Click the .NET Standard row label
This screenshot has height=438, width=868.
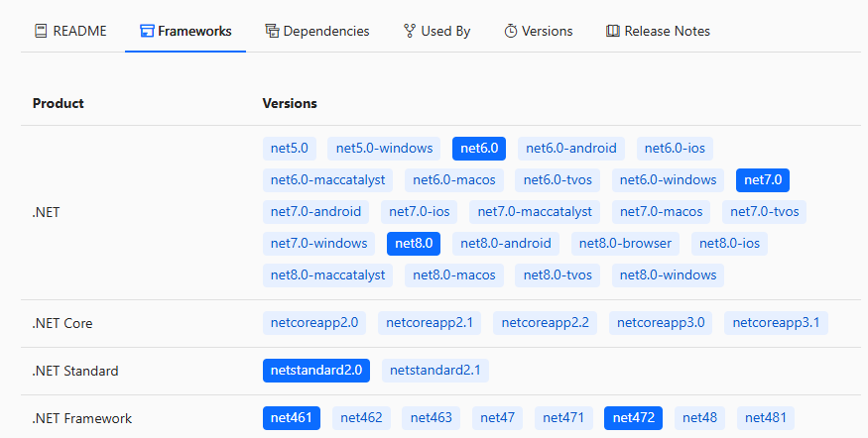coord(75,371)
